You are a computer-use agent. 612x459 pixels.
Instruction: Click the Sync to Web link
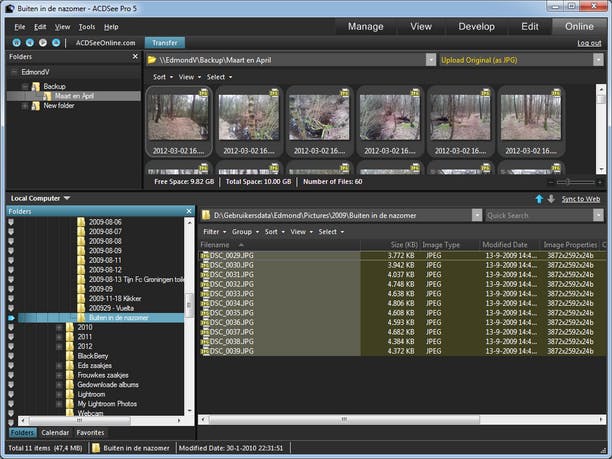pyautogui.click(x=580, y=199)
